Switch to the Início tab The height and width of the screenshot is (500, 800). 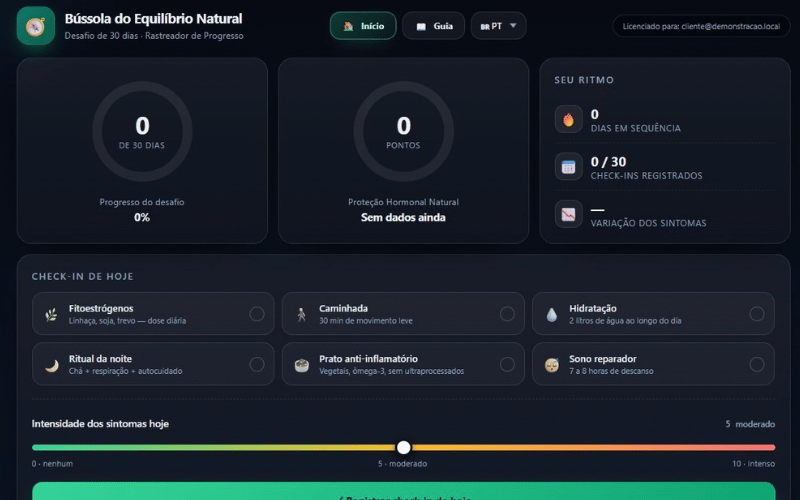coord(363,26)
